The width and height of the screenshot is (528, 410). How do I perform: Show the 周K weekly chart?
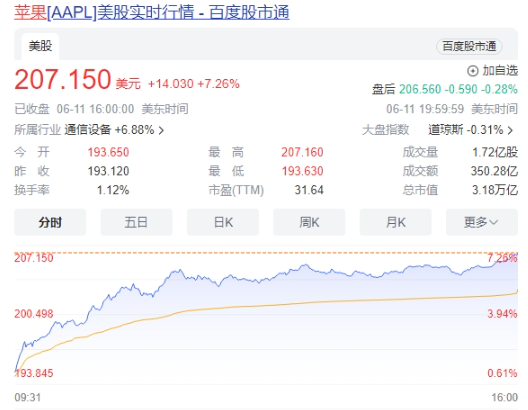pos(309,222)
